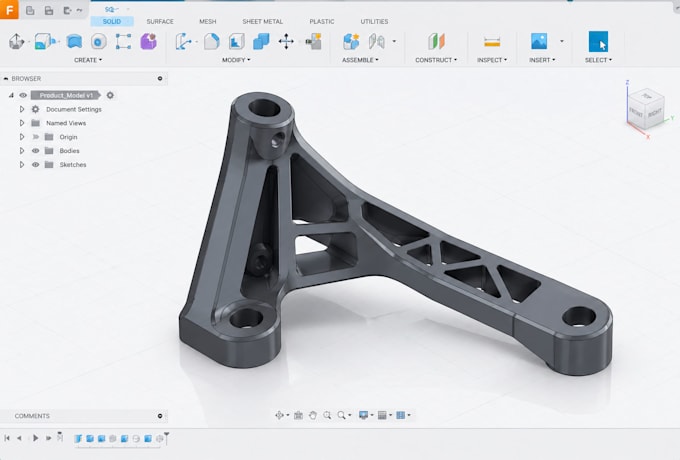Open the MODIFY dropdown menu
Viewport: 680px width, 460px height.
tap(236, 60)
